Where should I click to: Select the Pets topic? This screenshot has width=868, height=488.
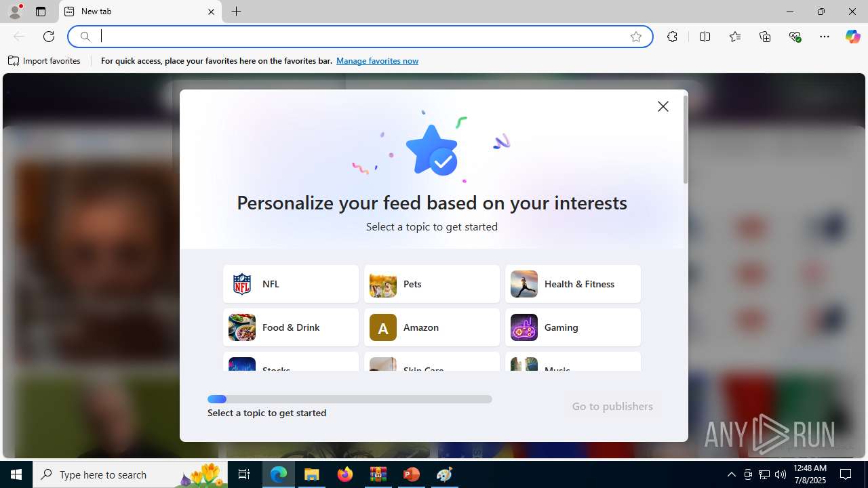pyautogui.click(x=432, y=284)
